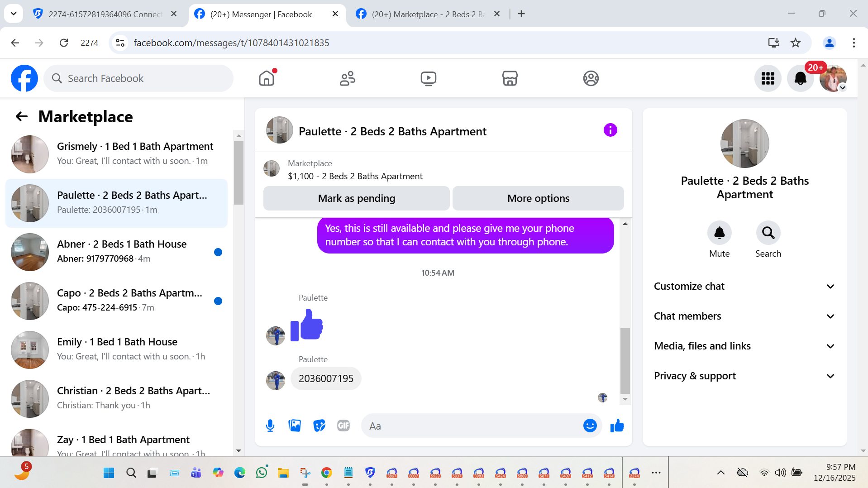Viewport: 868px width, 488px height.
Task: Open File Explorer from the taskbar
Action: coord(283,473)
